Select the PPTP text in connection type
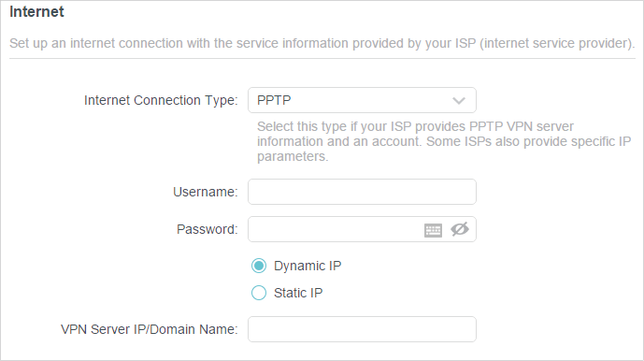Image resolution: width=644 pixels, height=361 pixels. (x=274, y=100)
